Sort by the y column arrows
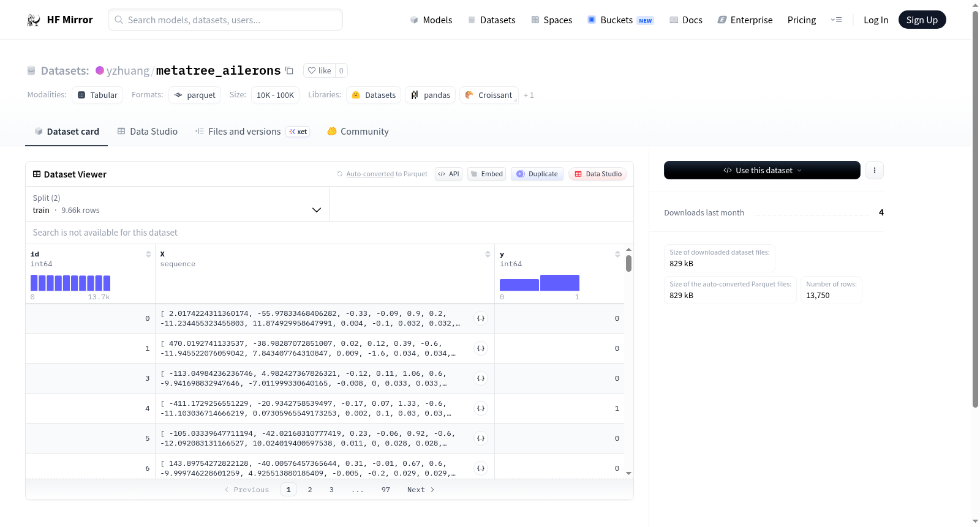 617,254
